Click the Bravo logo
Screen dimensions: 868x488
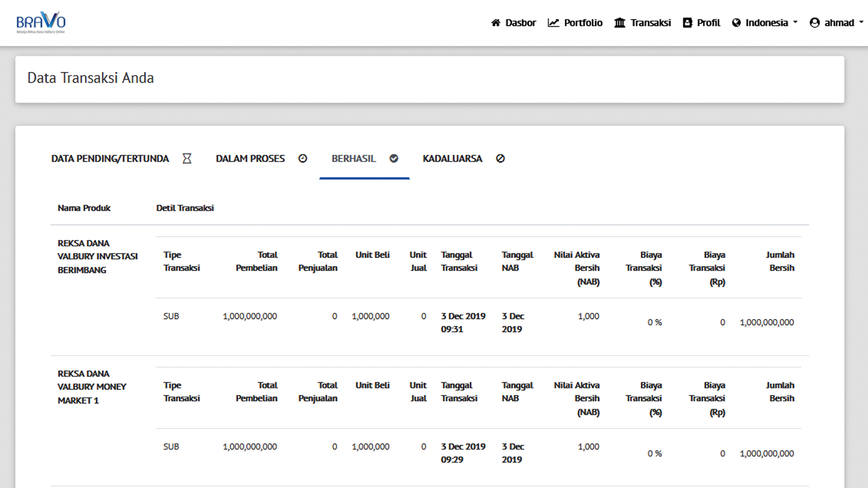click(x=41, y=23)
